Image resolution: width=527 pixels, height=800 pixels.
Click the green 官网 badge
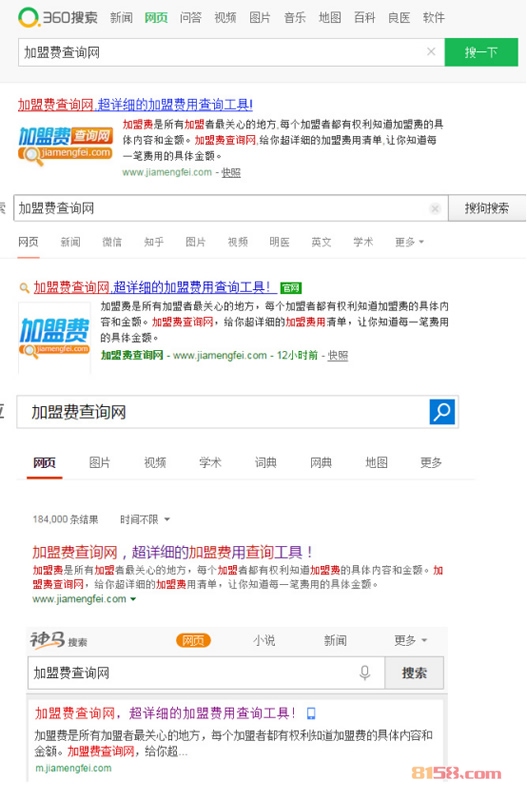291,288
